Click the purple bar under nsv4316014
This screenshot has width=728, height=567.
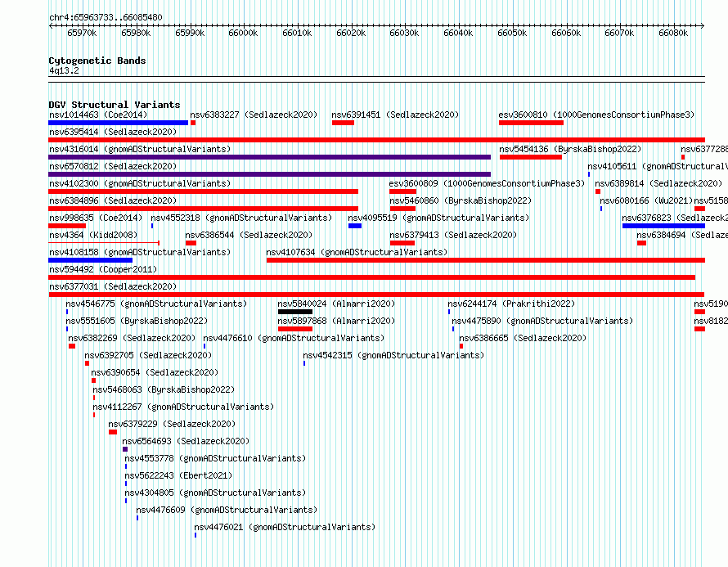(x=269, y=157)
